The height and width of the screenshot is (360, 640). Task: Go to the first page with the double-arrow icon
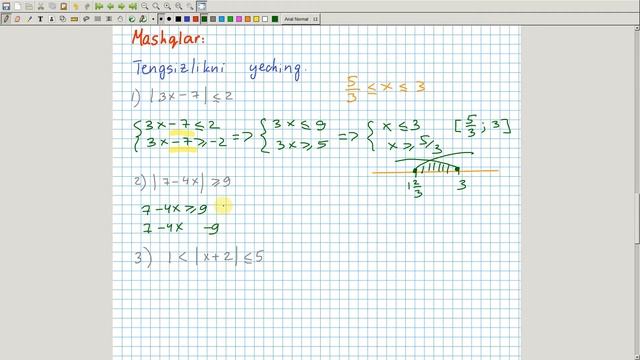coord(99,7)
